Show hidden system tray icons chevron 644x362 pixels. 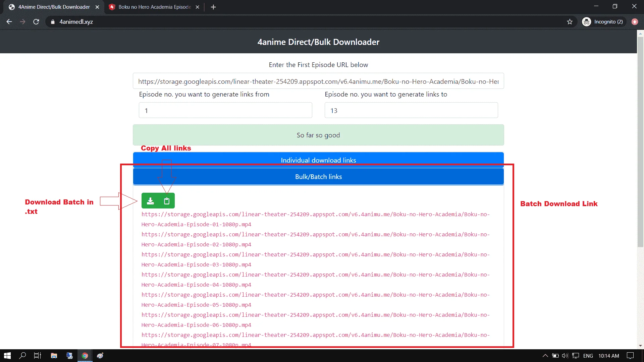545,356
